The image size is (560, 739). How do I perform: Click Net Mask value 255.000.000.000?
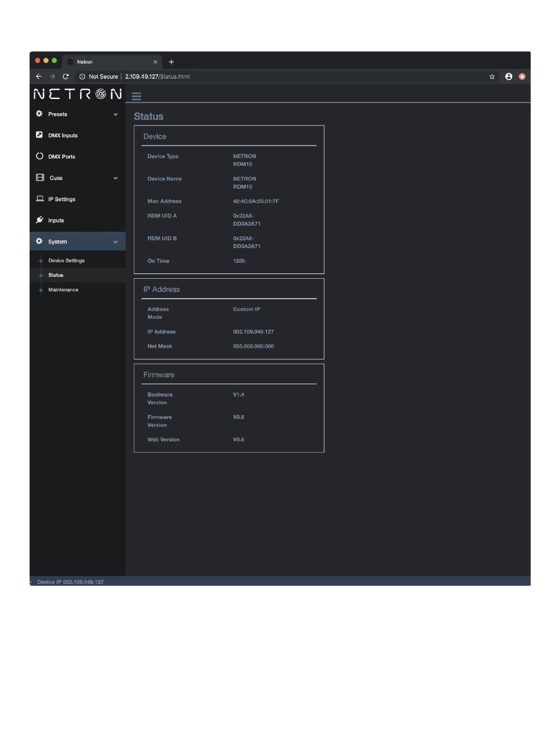[x=253, y=346]
